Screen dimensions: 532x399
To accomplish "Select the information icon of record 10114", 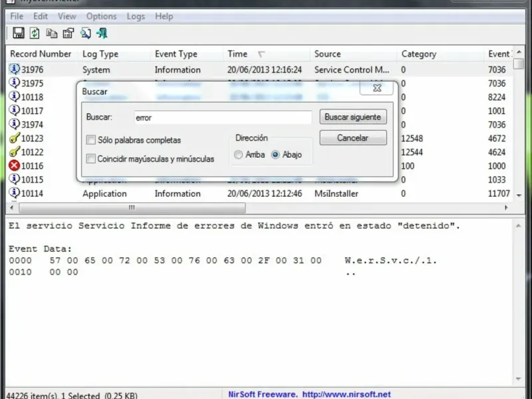I will (x=14, y=193).
